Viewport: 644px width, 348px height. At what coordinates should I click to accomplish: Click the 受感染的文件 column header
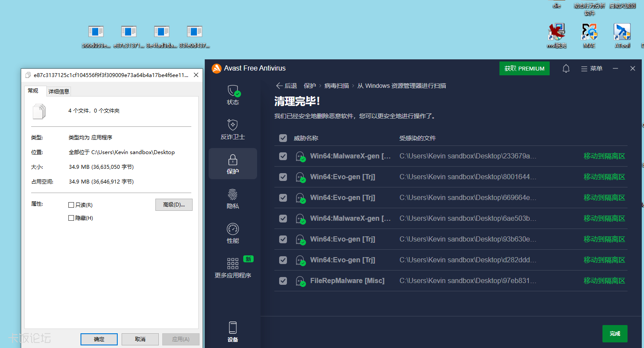418,138
